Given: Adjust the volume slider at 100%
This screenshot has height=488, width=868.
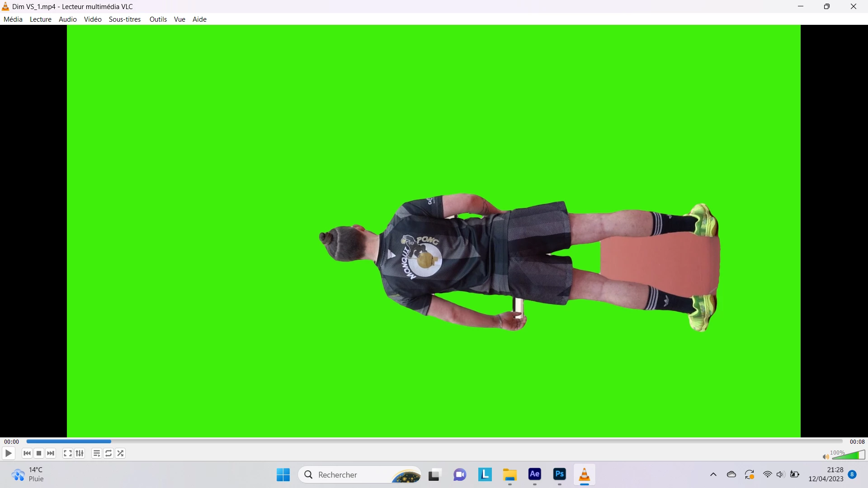Looking at the screenshot, I should (x=849, y=455).
